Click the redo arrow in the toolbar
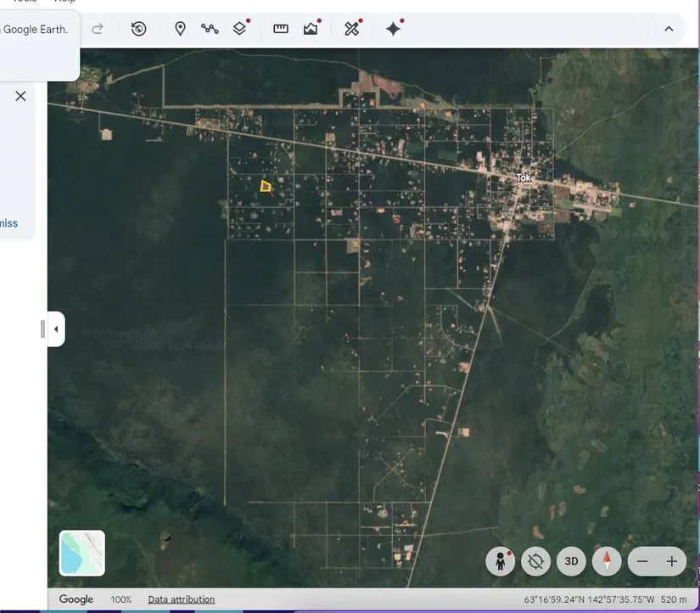Viewport: 700px width, 613px height. point(98,29)
